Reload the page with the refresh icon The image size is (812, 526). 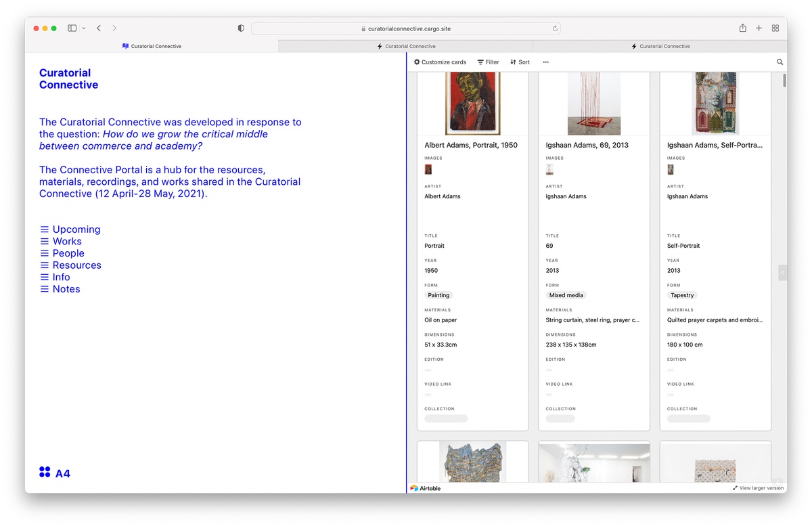coord(555,28)
